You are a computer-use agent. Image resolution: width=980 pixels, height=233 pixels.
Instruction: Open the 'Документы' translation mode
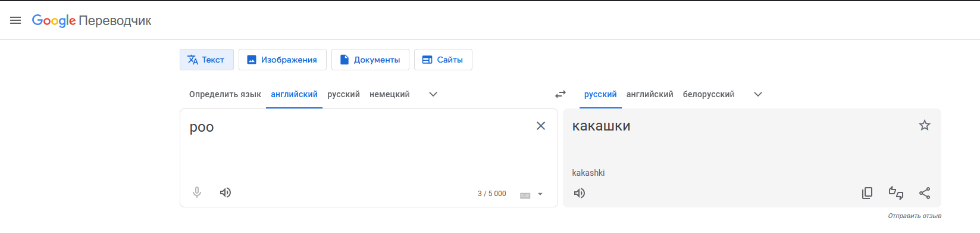click(370, 60)
